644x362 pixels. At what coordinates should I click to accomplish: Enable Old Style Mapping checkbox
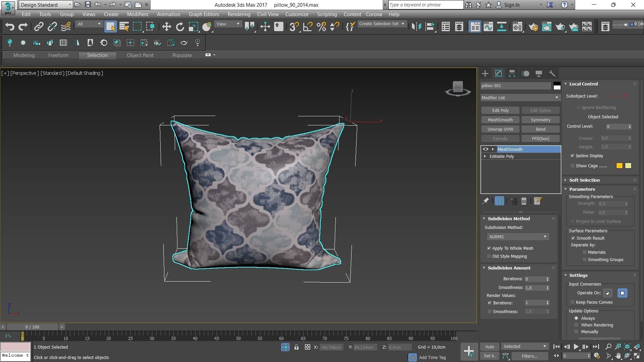[x=489, y=256]
